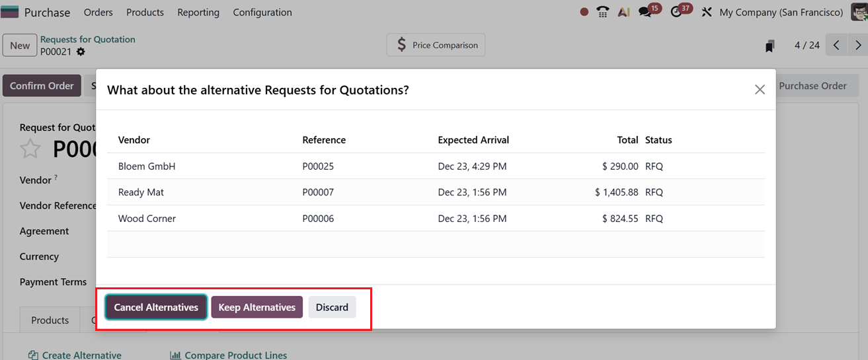Open activities clock icon with 37 badge
This screenshot has height=360, width=868.
tap(676, 13)
